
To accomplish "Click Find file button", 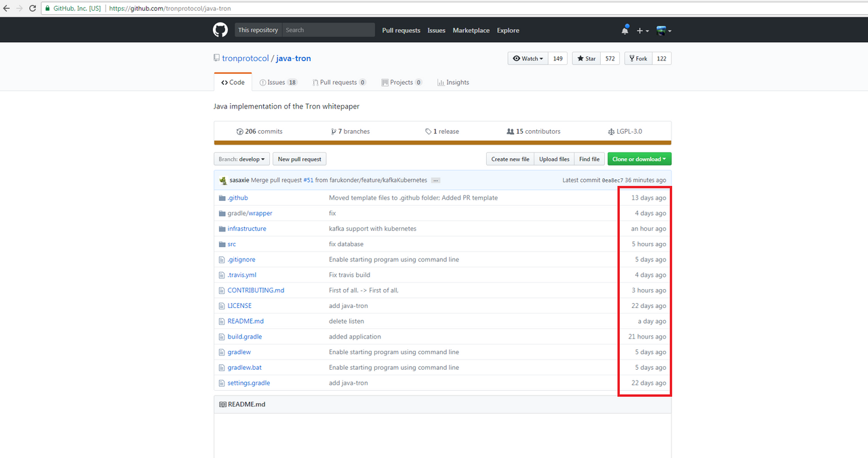I will pyautogui.click(x=589, y=159).
